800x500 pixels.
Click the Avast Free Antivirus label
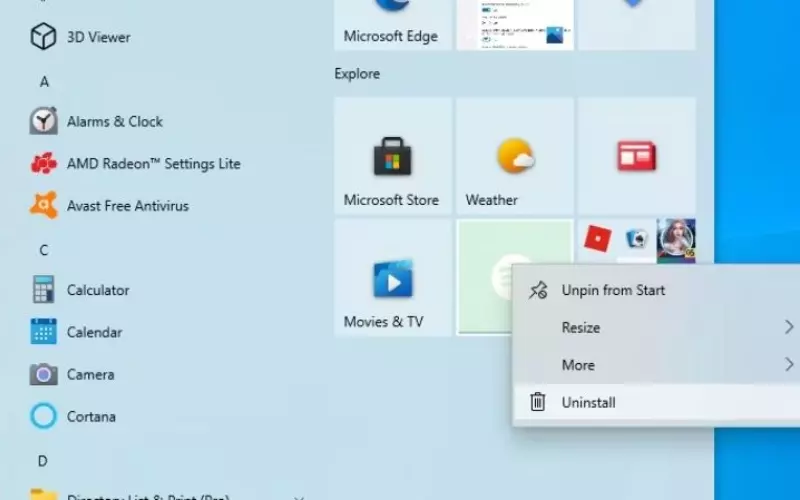point(128,206)
